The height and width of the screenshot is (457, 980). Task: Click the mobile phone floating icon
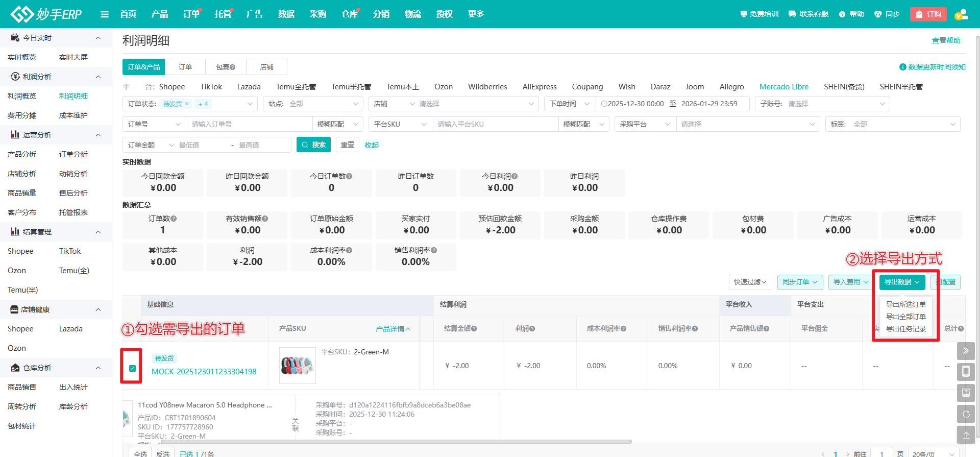(x=966, y=372)
